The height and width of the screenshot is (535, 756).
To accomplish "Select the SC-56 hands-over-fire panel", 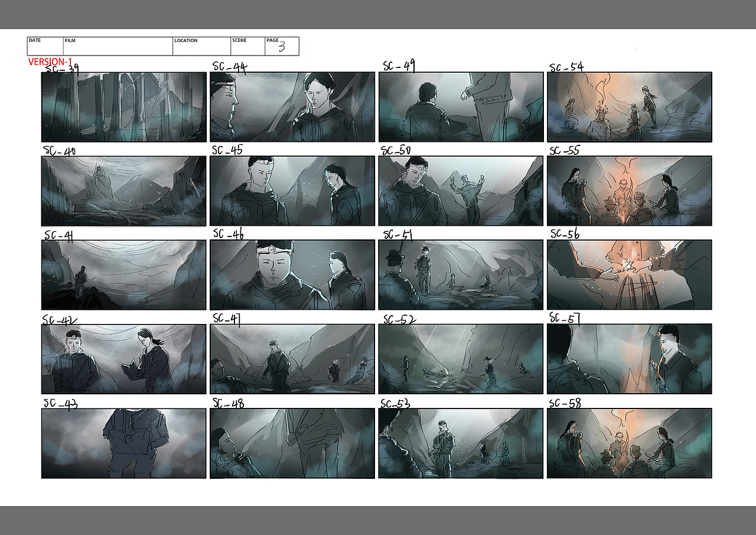I will coord(630,275).
